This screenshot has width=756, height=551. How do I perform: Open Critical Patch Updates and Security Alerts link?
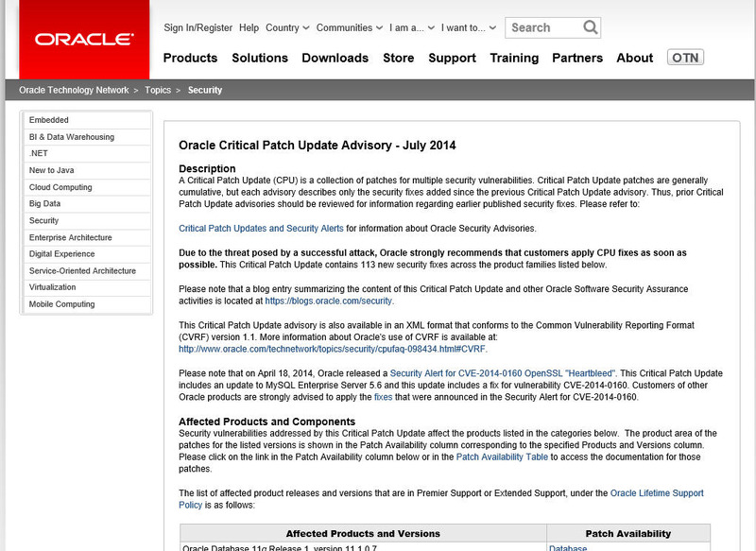(x=261, y=229)
